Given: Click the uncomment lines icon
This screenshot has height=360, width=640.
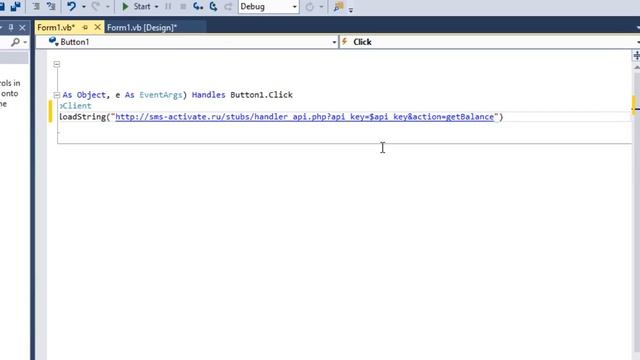Looking at the screenshot, I should 51,6.
